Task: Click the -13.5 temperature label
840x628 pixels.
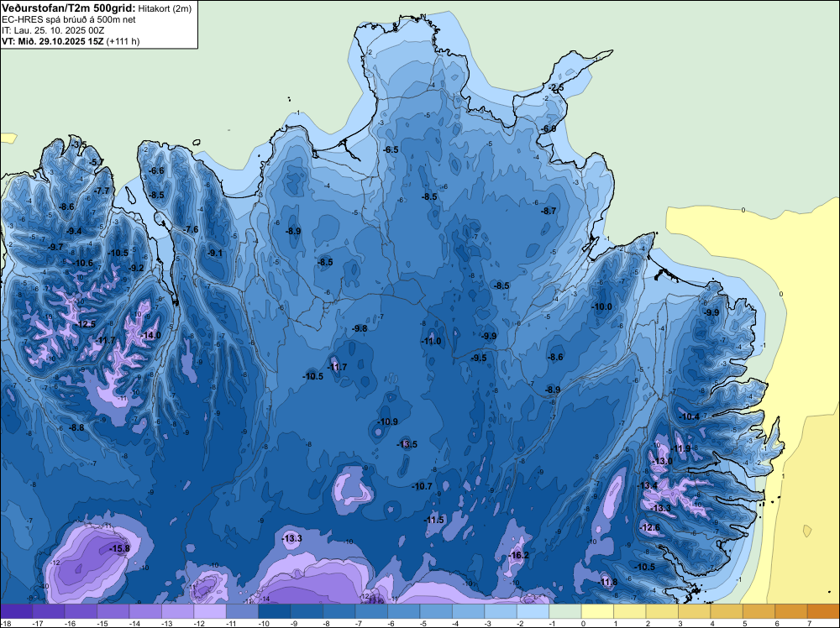Action: click(x=407, y=444)
